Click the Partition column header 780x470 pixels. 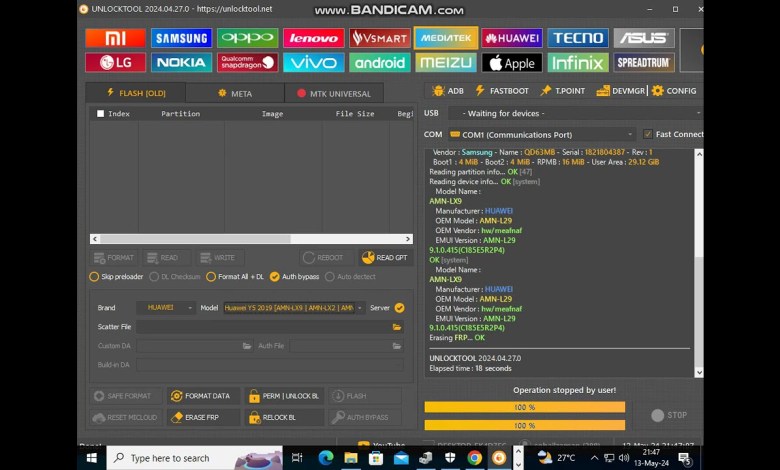pos(180,114)
